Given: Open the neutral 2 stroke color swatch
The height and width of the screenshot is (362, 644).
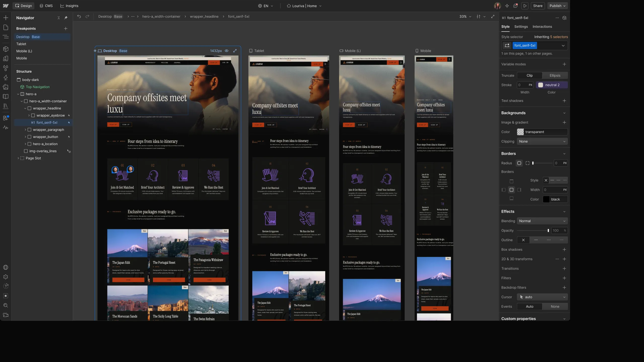Looking at the screenshot, I should coord(540,85).
